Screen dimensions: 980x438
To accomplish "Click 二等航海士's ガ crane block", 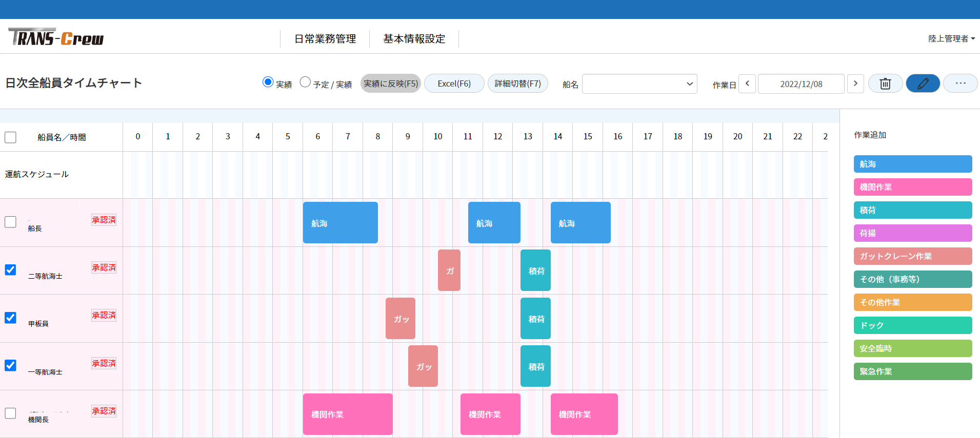I will coord(449,270).
